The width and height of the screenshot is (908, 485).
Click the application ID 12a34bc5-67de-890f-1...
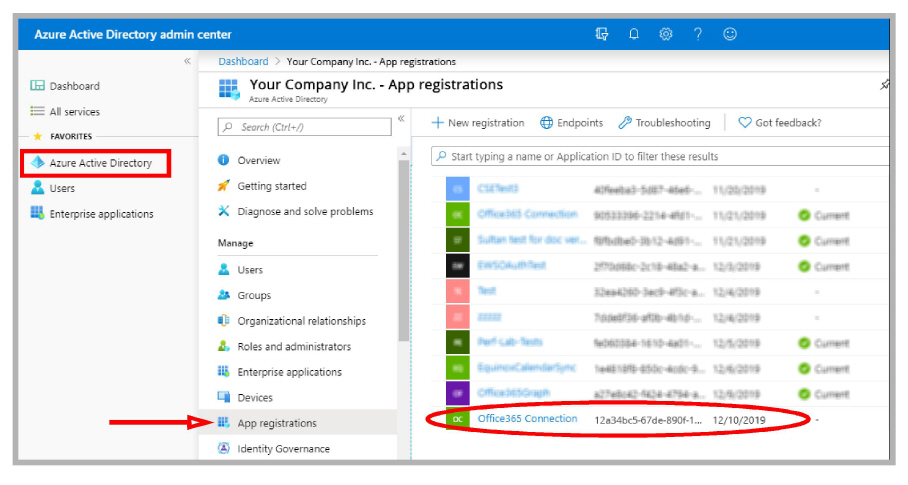(648, 420)
